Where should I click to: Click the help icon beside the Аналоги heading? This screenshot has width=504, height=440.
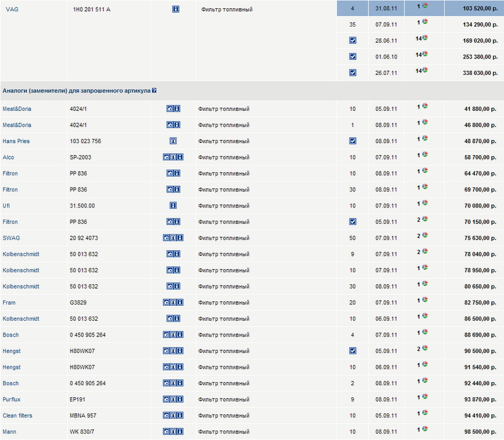pyautogui.click(x=154, y=90)
